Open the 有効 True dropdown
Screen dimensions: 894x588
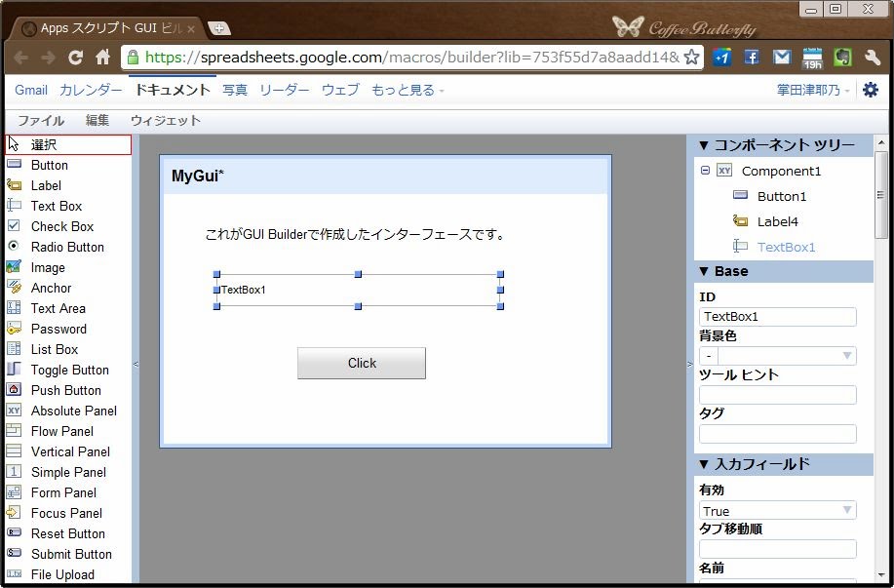coord(777,511)
